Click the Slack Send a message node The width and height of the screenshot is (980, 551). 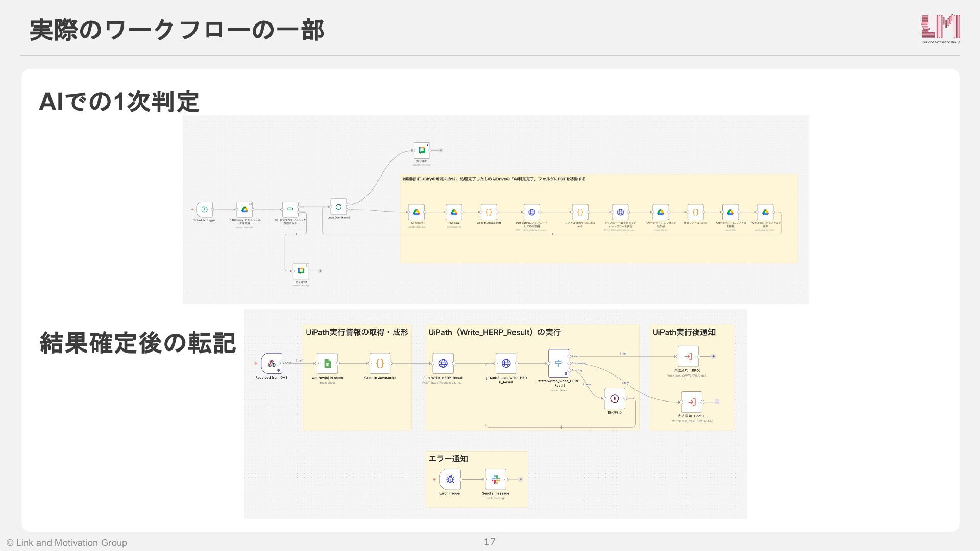495,479
